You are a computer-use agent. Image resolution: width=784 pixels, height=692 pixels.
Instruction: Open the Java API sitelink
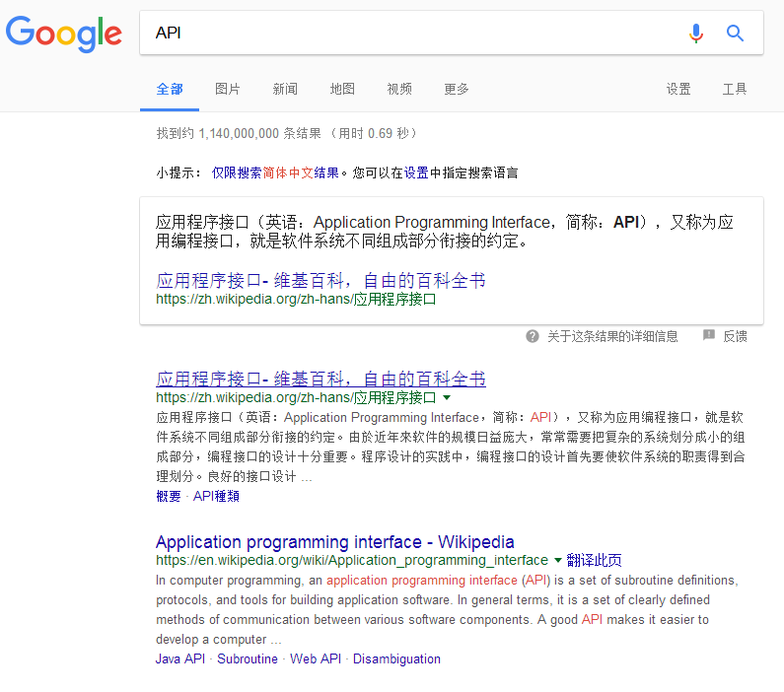pyautogui.click(x=180, y=658)
